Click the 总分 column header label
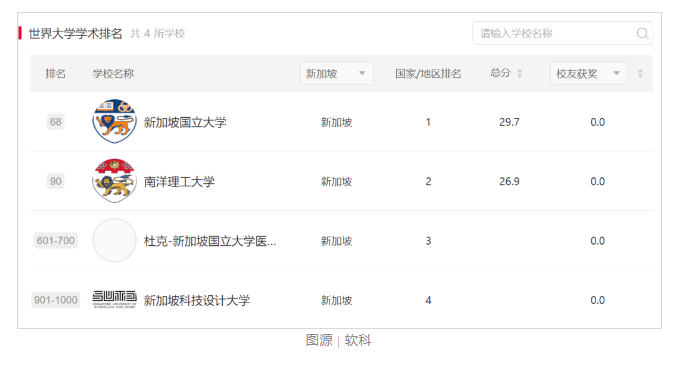The image size is (678, 374). coord(500,73)
